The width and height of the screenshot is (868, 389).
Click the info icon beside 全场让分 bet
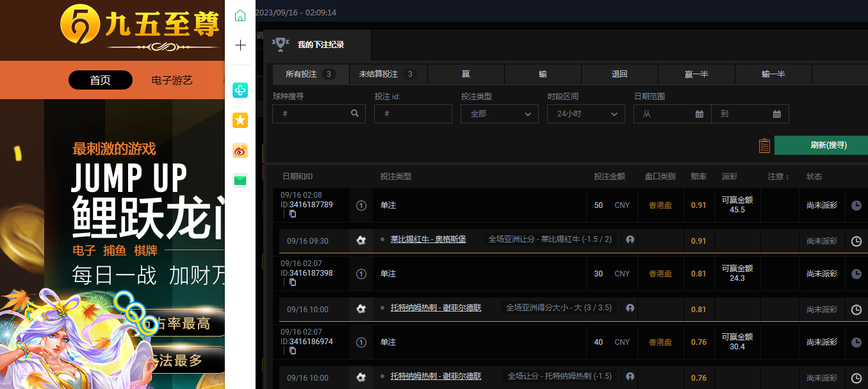click(x=630, y=376)
